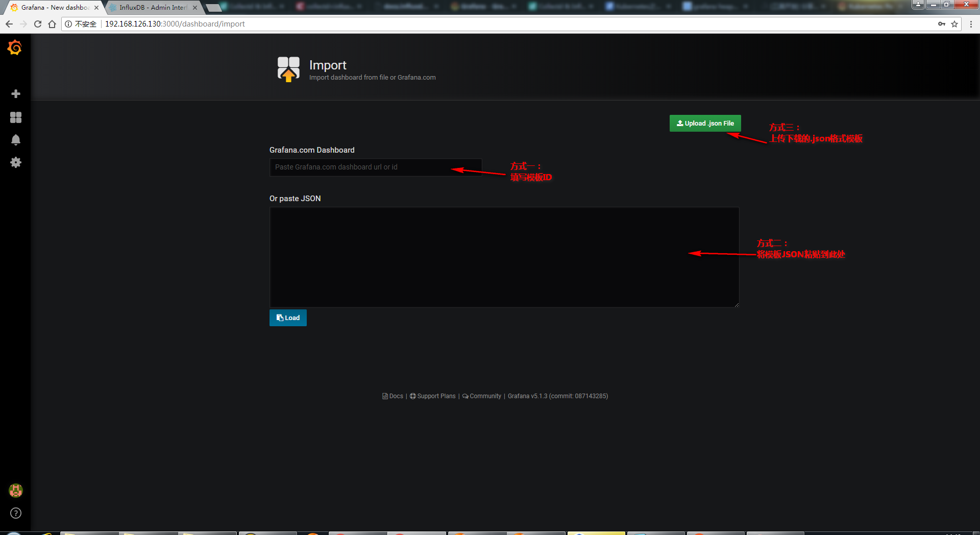Click browser back arrow

pyautogui.click(x=9, y=24)
